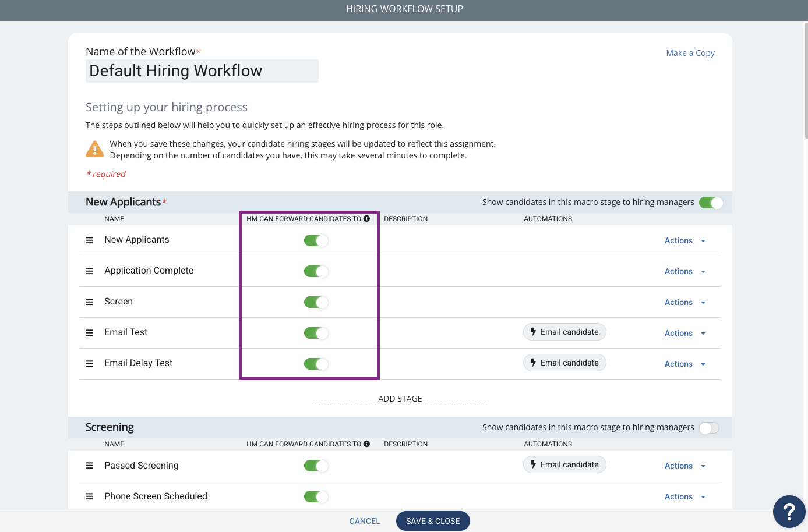The height and width of the screenshot is (532, 808).
Task: Expand Actions menu for Email Delay Test
Action: 685,364
